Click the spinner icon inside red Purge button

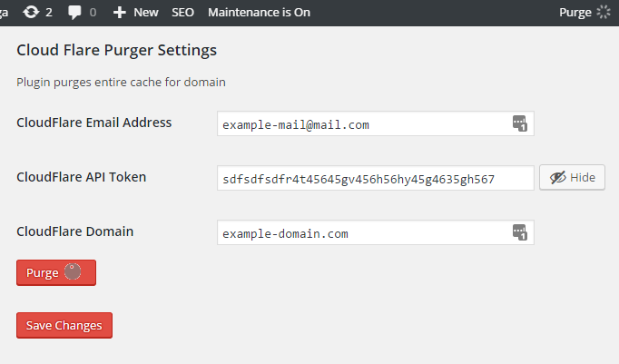tap(75, 272)
